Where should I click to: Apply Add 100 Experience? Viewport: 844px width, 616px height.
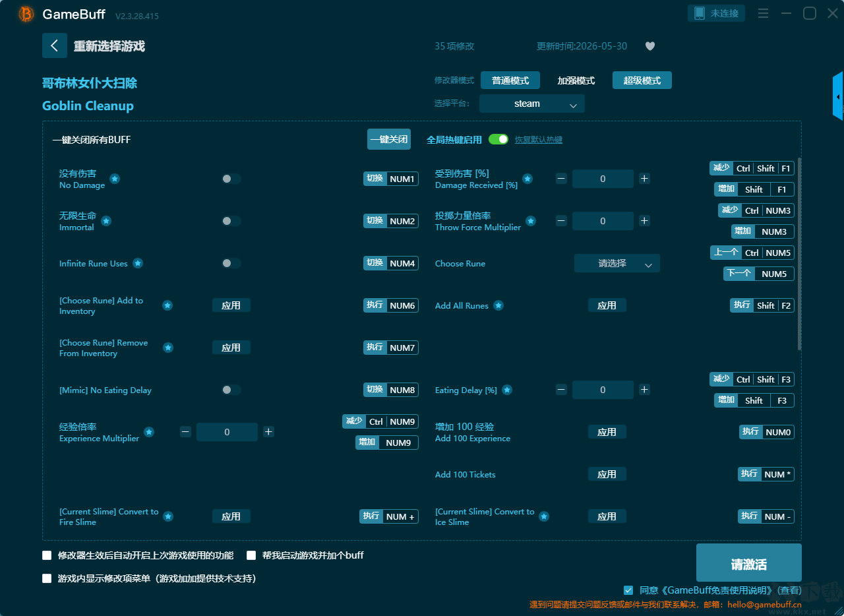coord(607,432)
